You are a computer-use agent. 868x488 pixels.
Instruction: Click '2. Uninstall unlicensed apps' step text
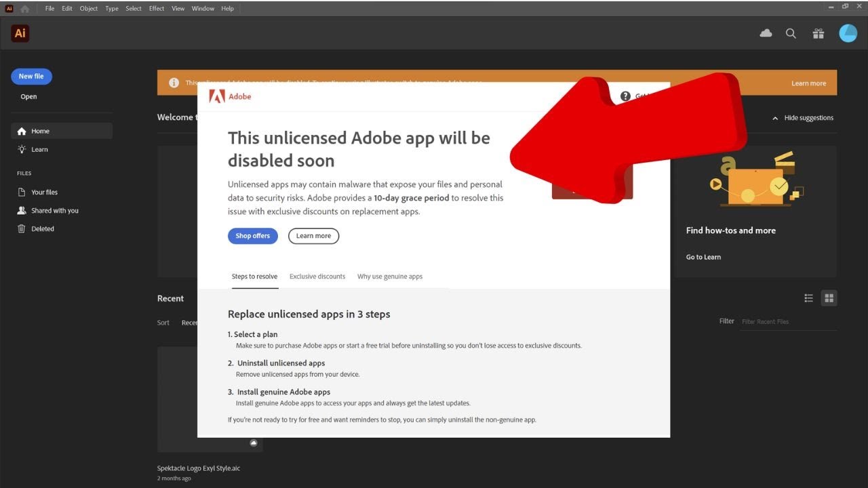276,363
